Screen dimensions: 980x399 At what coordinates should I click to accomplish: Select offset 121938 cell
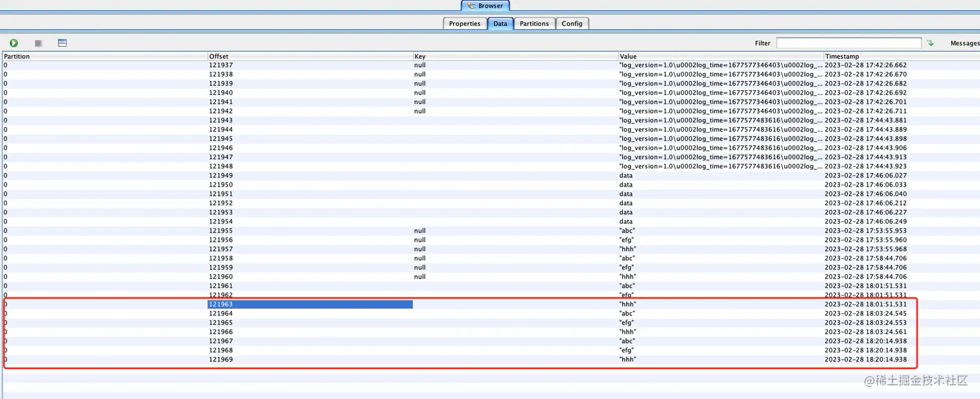310,74
